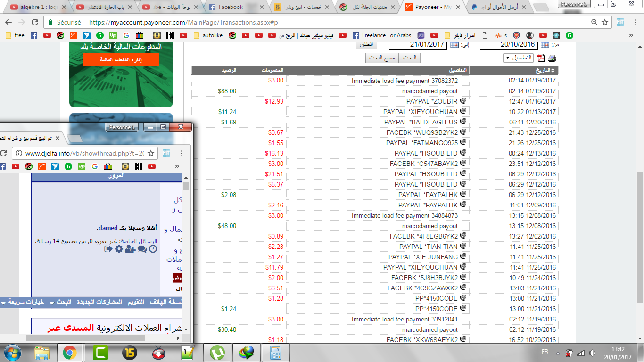644x362 pixels.
Task: Click phone icon beside PAYPAL *TIAN TIAN
Action: coord(463,246)
